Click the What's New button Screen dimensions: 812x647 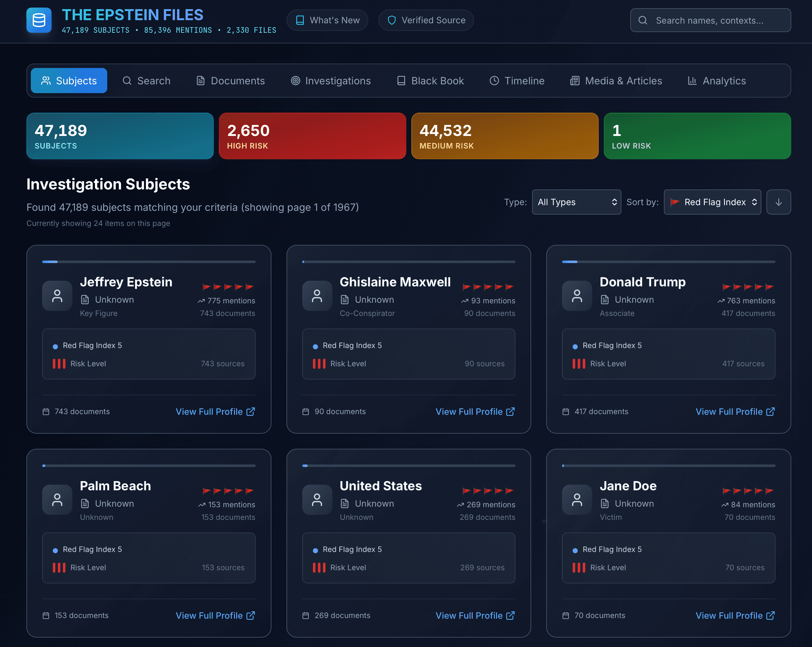tap(327, 20)
